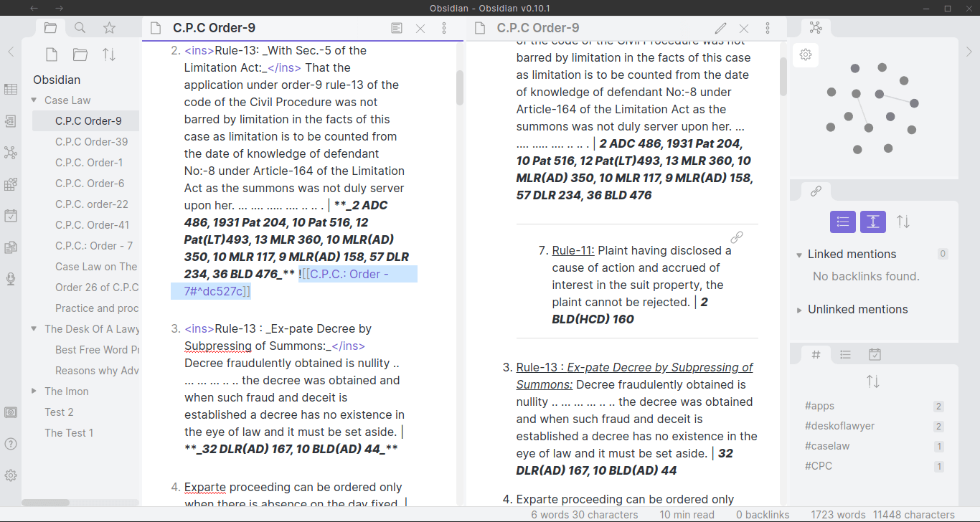Screen dimensions: 980x522
Task: Open the blocks ribbon icon
Action: click(11, 184)
